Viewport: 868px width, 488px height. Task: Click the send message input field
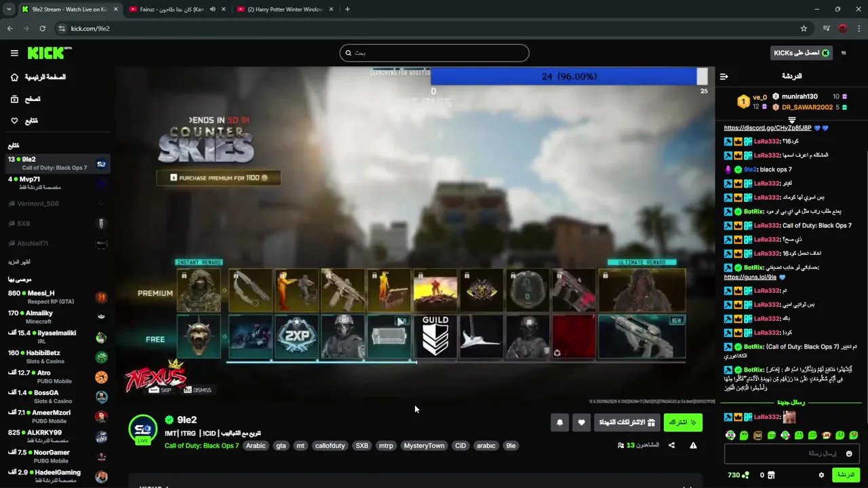[791, 453]
